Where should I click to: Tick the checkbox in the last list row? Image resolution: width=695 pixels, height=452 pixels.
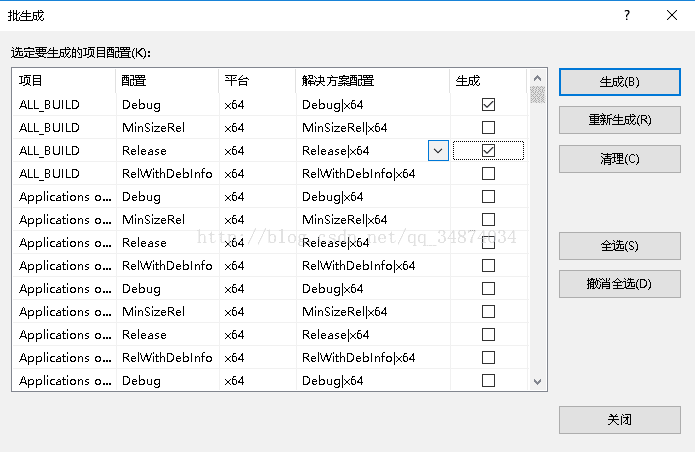click(488, 381)
